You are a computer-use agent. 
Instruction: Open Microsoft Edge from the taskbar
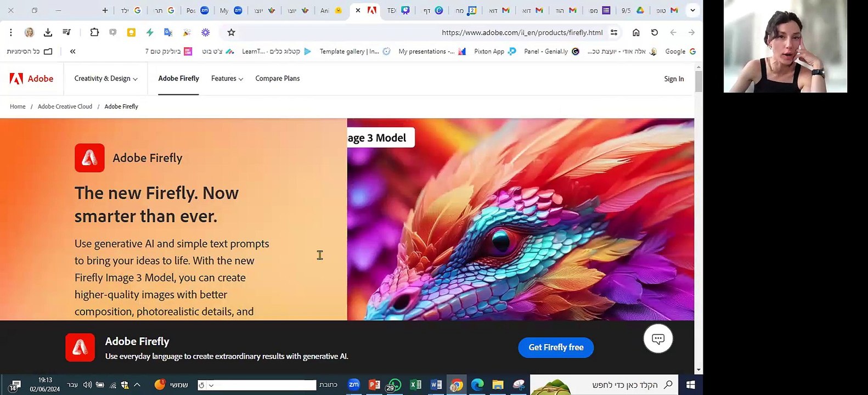(477, 385)
